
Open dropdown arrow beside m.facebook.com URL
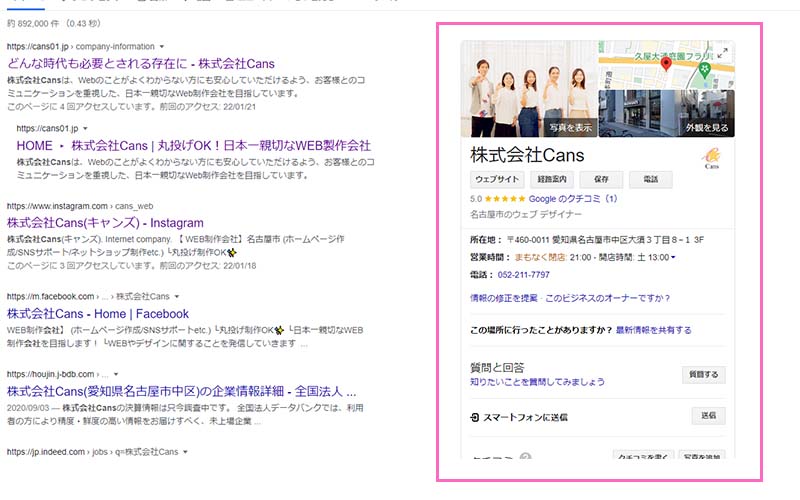pos(175,297)
